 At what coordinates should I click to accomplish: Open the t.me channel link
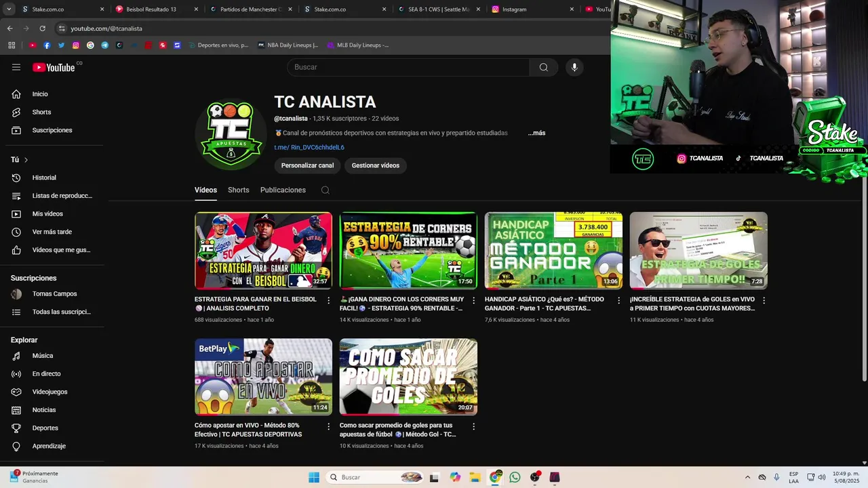(309, 147)
